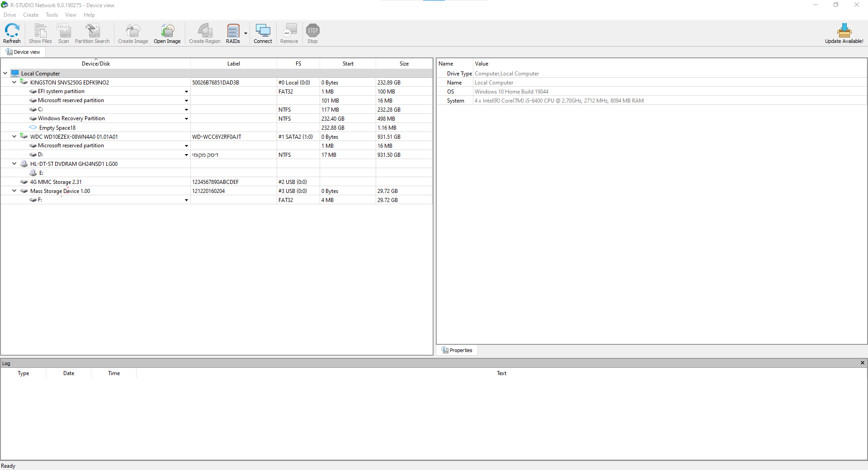Viewport: 868px width, 470px height.
Task: Click the C: partition icon
Action: point(33,109)
